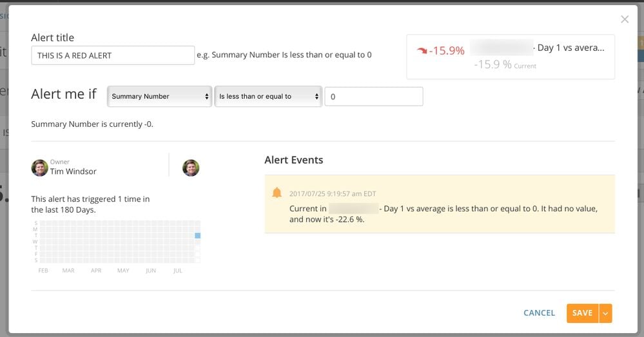Open the Summary Number dropdown
The height and width of the screenshot is (337, 644).
159,97
